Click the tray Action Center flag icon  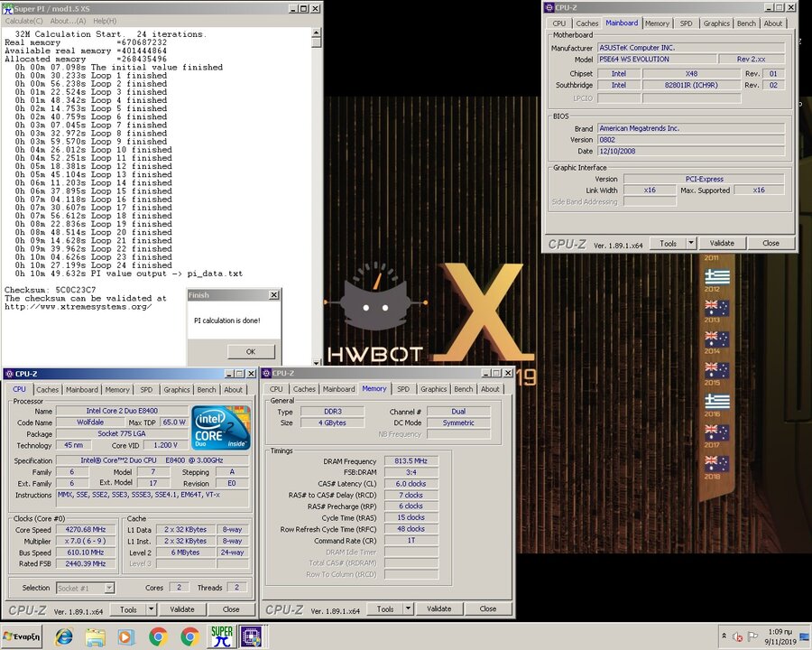[x=752, y=636]
